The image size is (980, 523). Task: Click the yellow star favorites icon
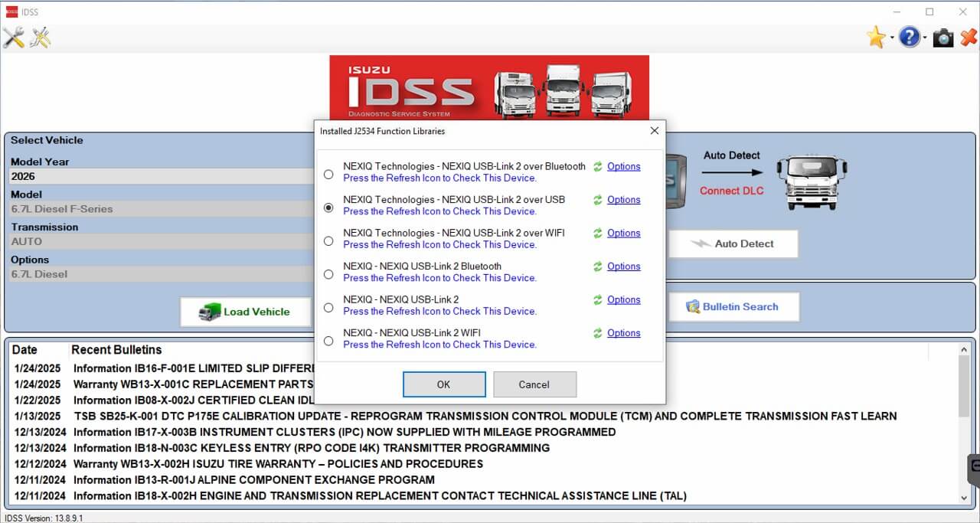coord(876,37)
